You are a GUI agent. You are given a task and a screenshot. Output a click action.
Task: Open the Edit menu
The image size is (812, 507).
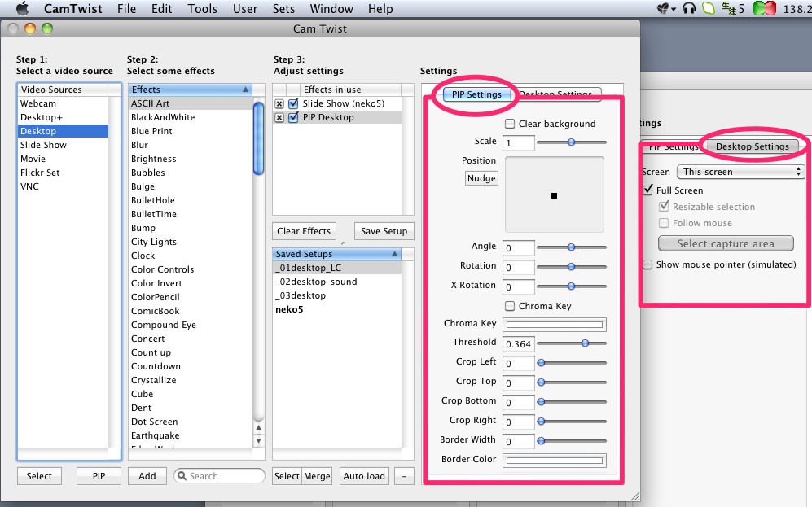pyautogui.click(x=161, y=8)
